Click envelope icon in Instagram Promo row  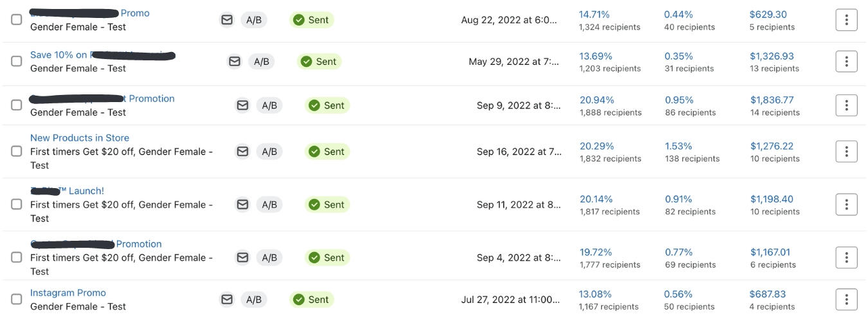(227, 299)
